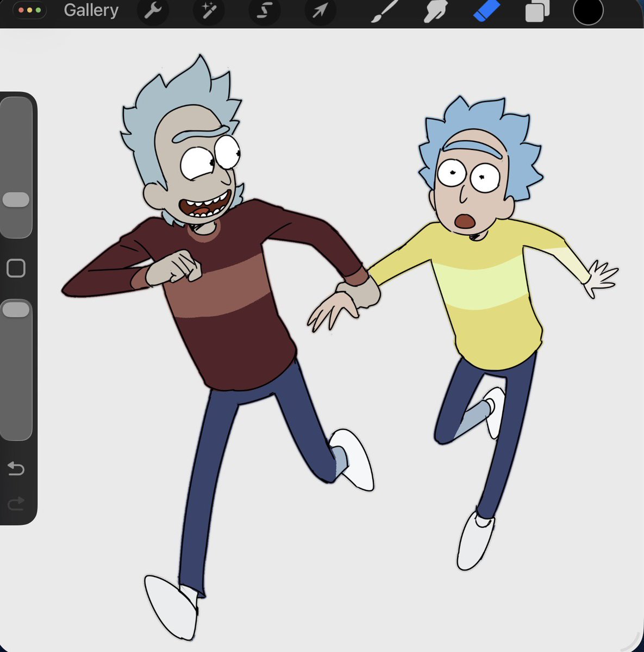Select the Eraser tool
Screen dimensions: 644x652
click(x=486, y=11)
